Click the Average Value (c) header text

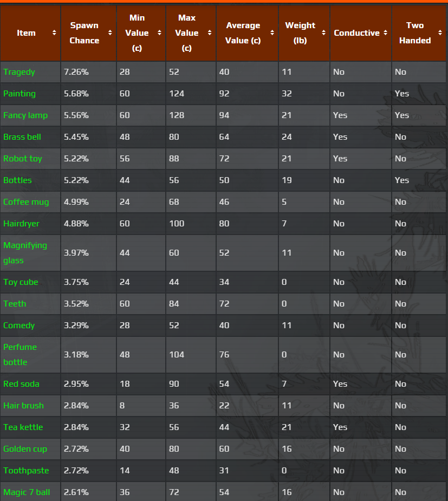click(243, 33)
